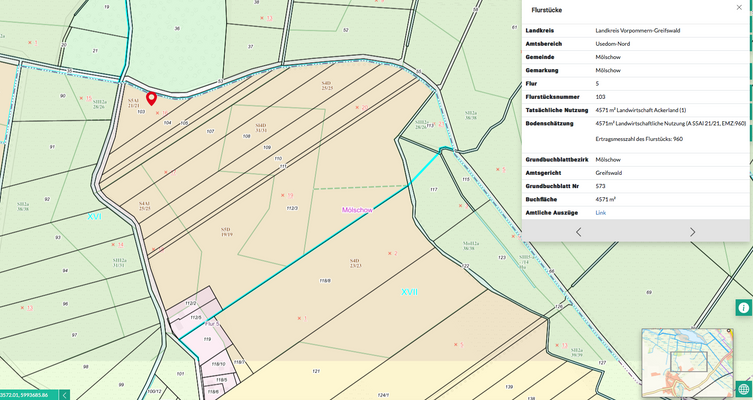This screenshot has height=400, width=753.
Task: Select parcel 117 on the map
Action: click(433, 189)
